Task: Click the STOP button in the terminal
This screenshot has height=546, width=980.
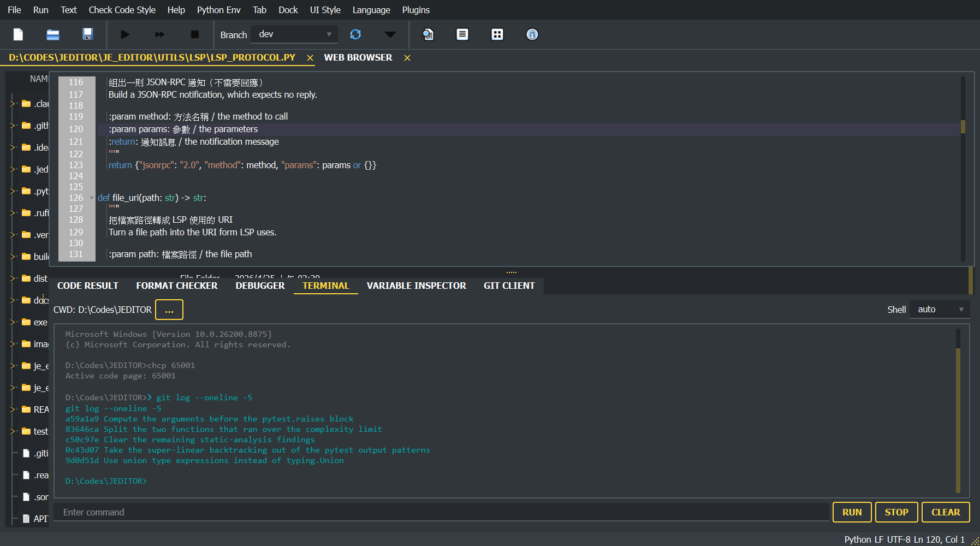Action: click(896, 512)
